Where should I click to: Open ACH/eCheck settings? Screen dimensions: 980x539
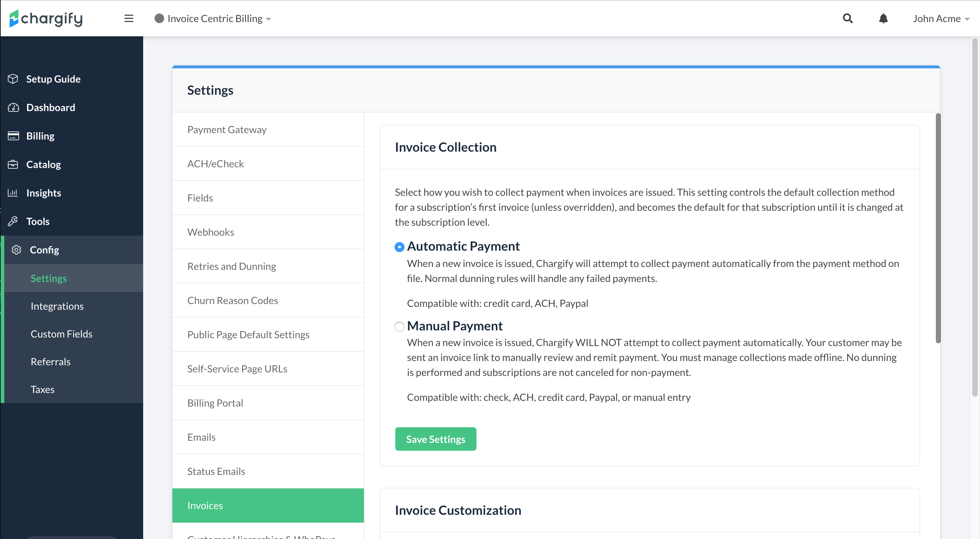click(x=268, y=163)
